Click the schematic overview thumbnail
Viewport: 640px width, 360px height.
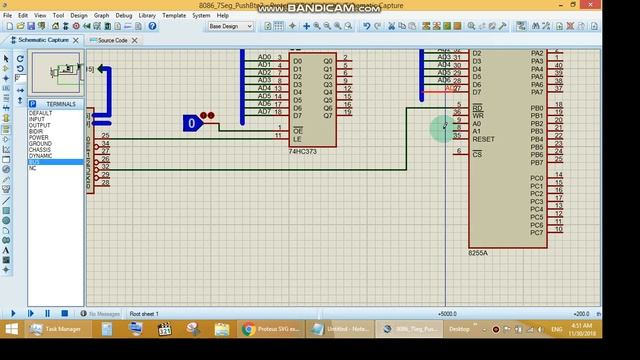(x=56, y=73)
